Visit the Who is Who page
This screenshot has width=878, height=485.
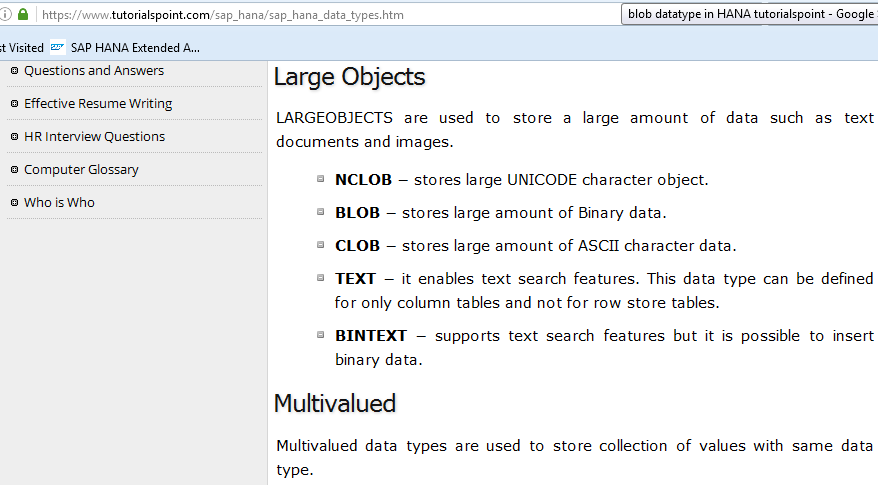[x=59, y=203]
